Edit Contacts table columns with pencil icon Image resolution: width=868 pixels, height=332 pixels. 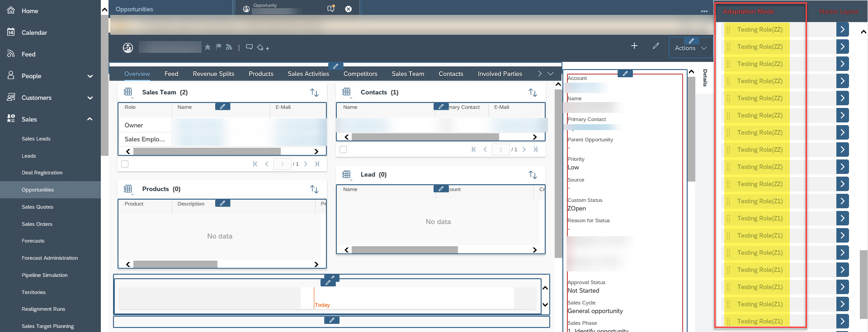click(x=441, y=107)
